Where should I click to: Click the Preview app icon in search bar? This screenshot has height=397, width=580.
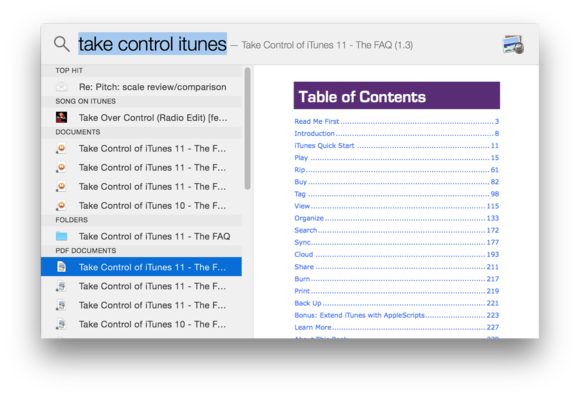[x=513, y=44]
